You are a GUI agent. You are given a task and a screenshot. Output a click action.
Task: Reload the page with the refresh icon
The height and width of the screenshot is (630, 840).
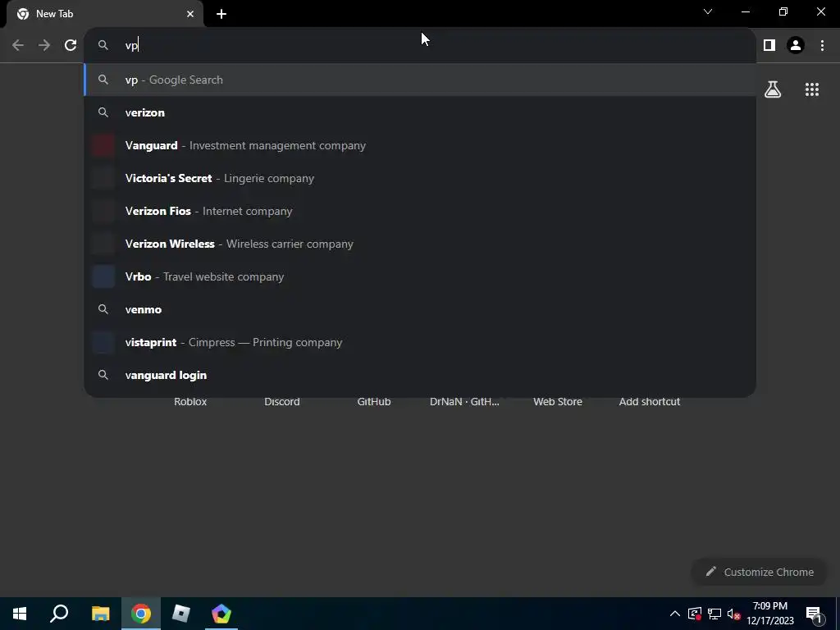tap(71, 46)
